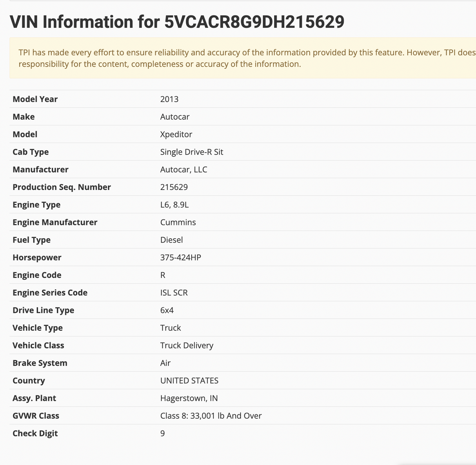Click the Make value Autocar
This screenshot has width=476, height=465.
click(175, 117)
